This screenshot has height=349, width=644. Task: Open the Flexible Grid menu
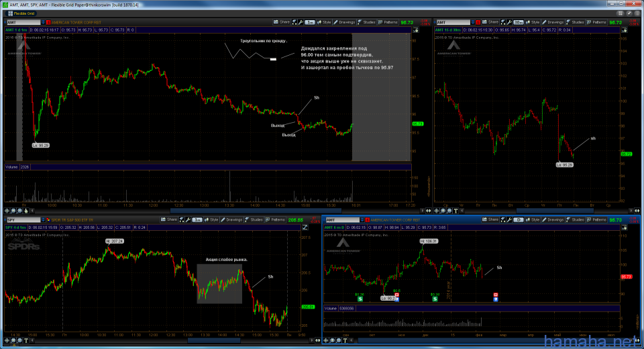coord(21,13)
